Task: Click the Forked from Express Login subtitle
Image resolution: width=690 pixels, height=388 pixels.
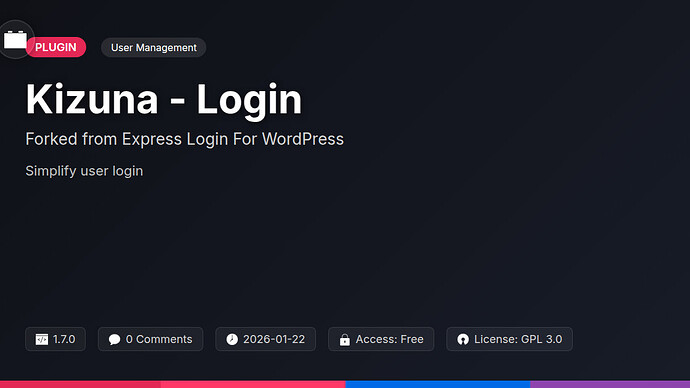Action: [x=184, y=139]
